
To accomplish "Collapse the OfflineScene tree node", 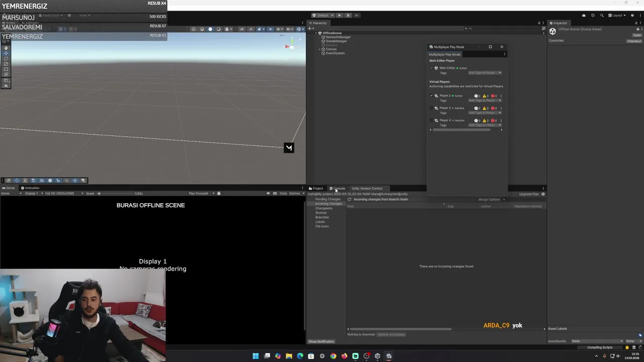I will (x=316, y=33).
